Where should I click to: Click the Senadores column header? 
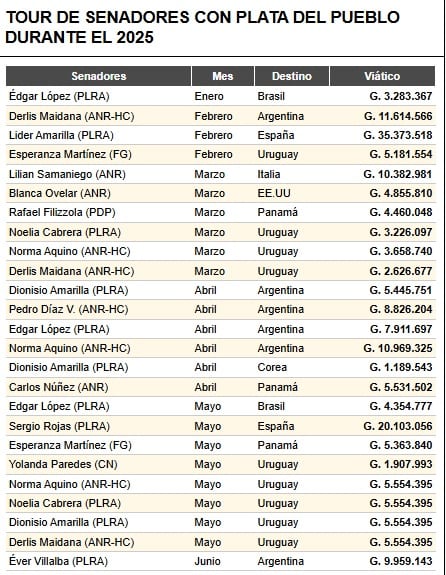click(98, 76)
